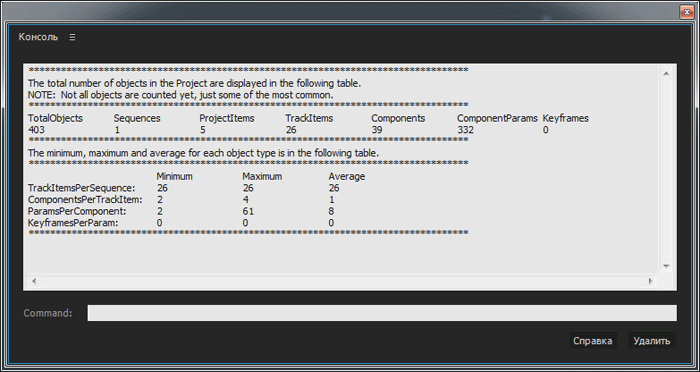Click the Command label

(x=48, y=313)
